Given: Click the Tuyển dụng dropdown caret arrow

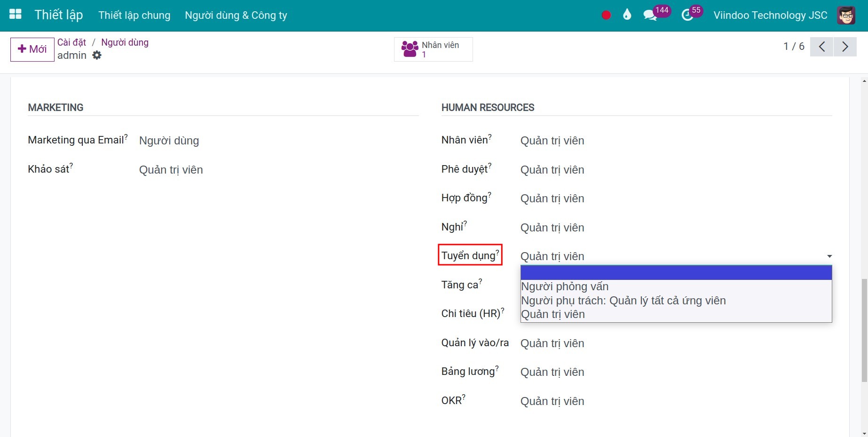Looking at the screenshot, I should [829, 256].
